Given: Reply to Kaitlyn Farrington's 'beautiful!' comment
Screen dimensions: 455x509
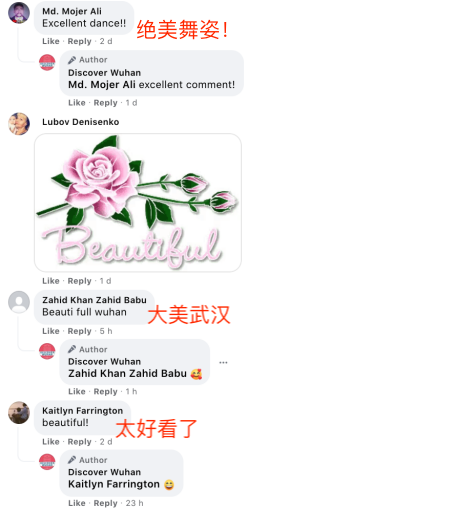Looking at the screenshot, I should click(x=79, y=442).
